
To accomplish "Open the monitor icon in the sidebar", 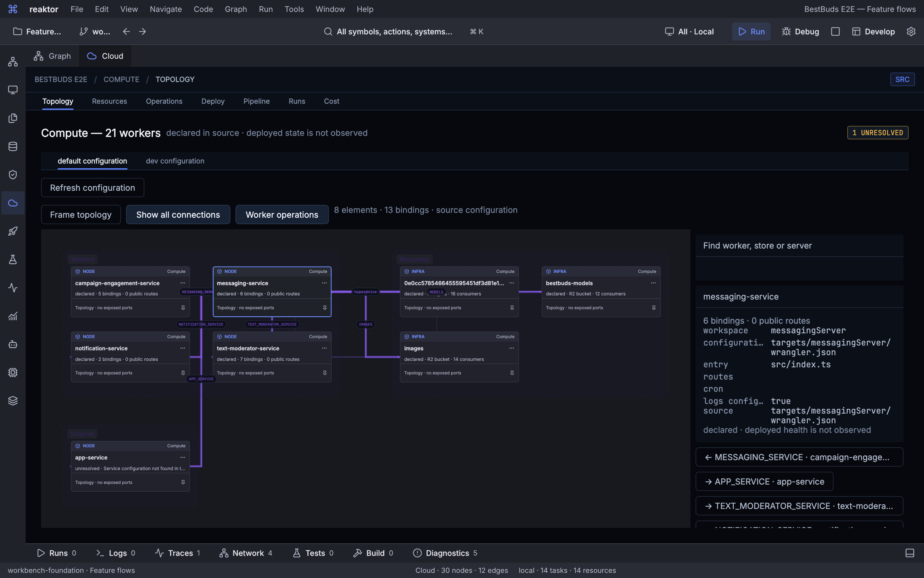I will (13, 90).
